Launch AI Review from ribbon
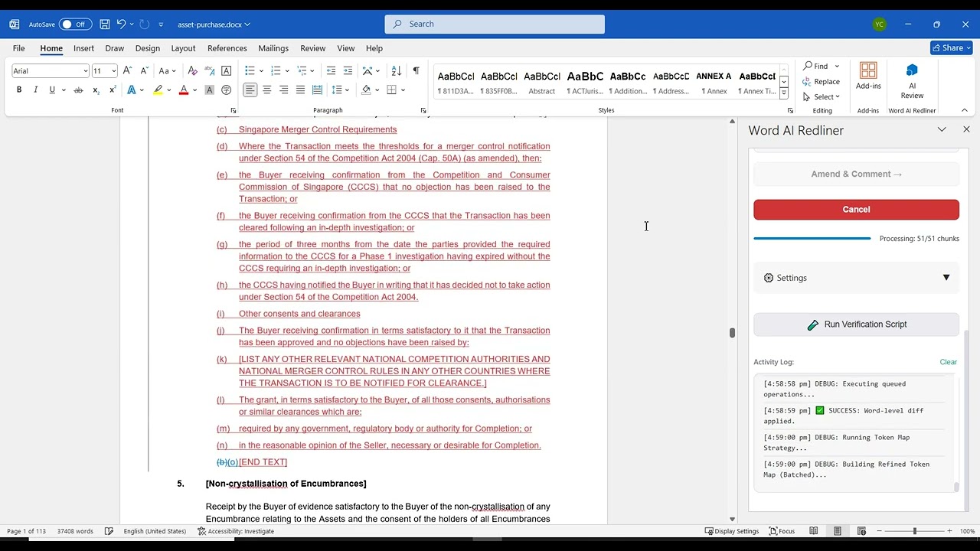The height and width of the screenshot is (551, 980). [912, 81]
